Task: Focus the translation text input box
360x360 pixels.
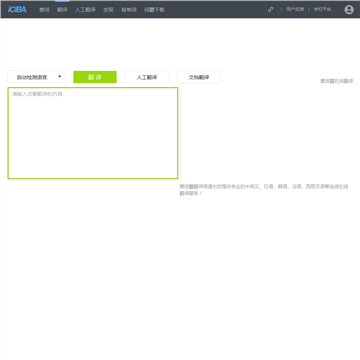Action: tap(93, 133)
